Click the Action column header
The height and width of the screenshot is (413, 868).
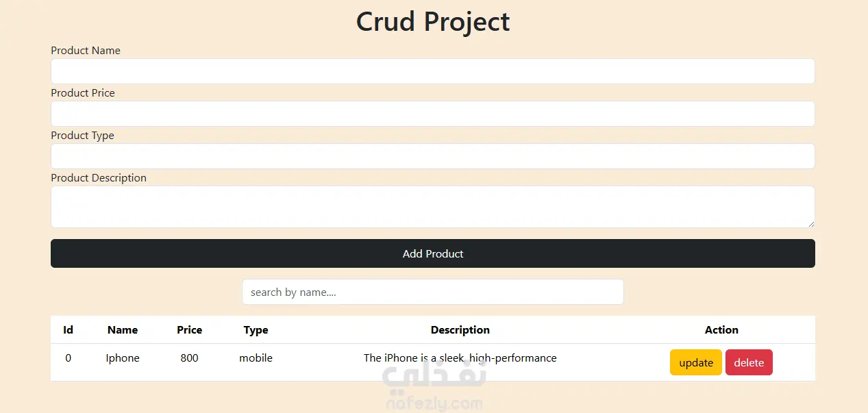[x=721, y=330]
